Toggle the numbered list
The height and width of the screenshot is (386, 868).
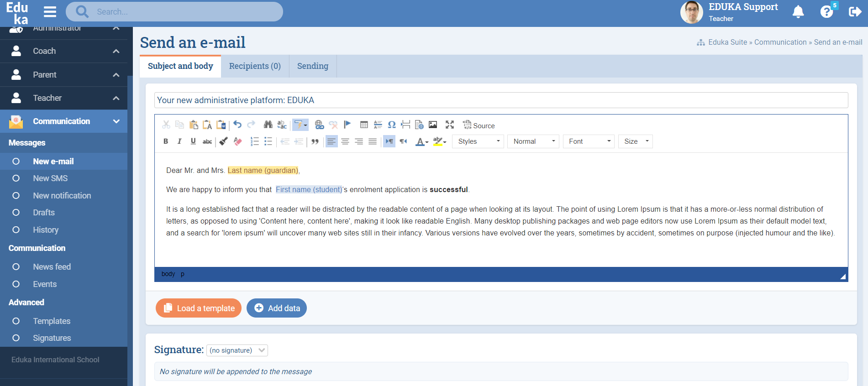click(254, 141)
